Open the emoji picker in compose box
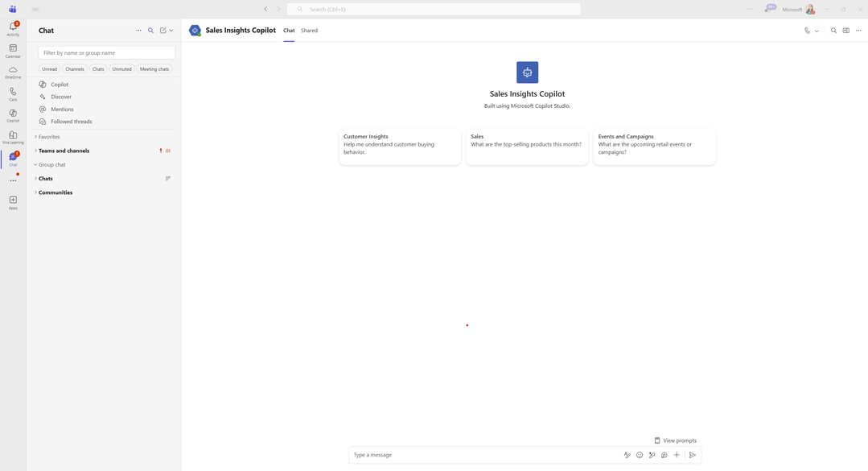 (640, 455)
